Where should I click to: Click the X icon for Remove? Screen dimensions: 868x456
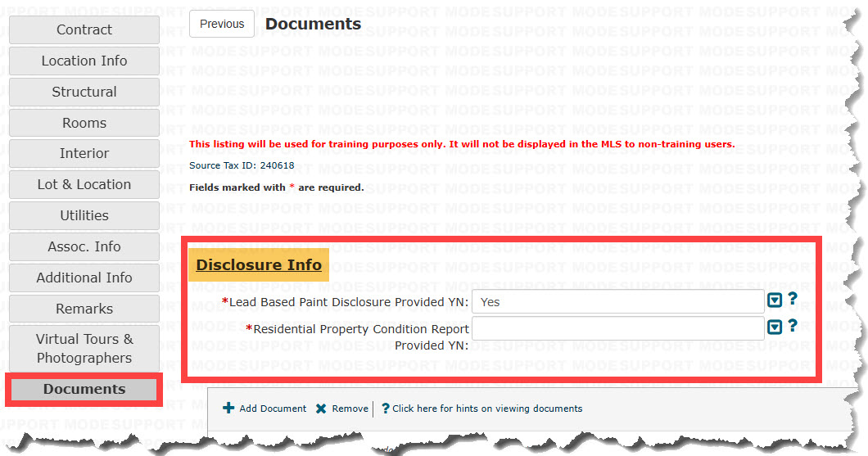[x=321, y=409]
